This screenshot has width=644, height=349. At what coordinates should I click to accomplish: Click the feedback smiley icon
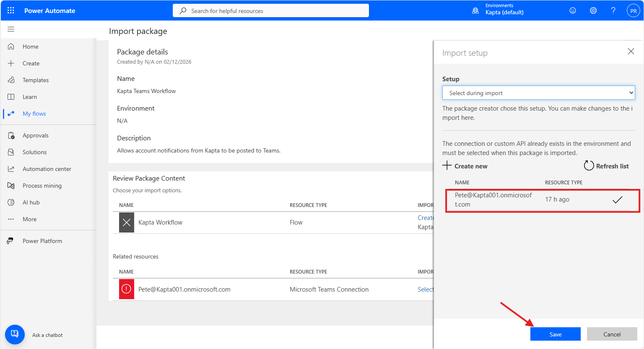[573, 10]
